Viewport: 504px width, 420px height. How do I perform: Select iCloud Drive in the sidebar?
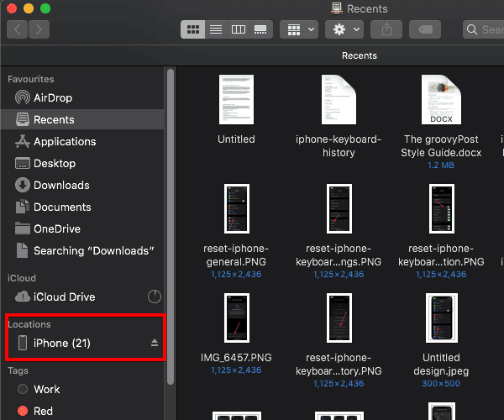[x=64, y=297]
